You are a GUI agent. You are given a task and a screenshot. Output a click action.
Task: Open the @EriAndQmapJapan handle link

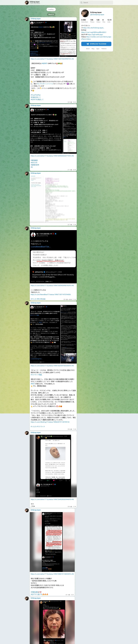click(97, 14)
